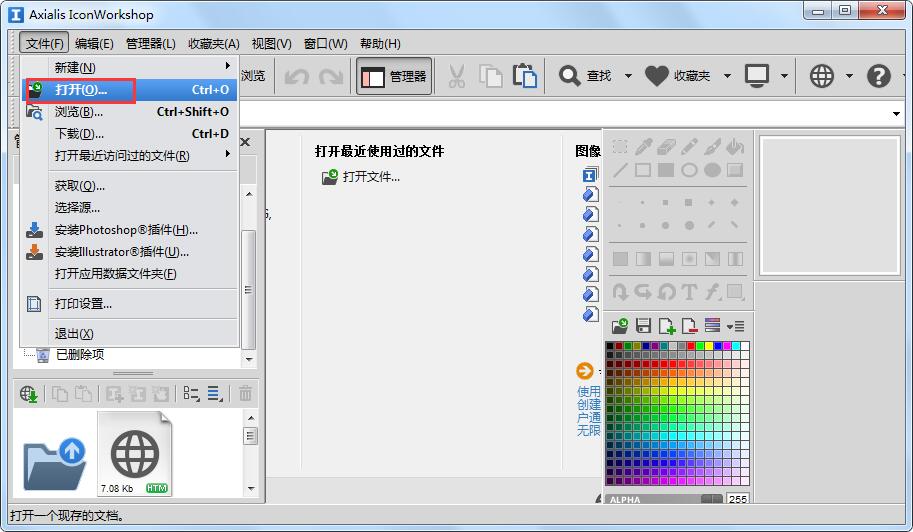Toggle the 管理器 panel button in toolbar

point(394,76)
